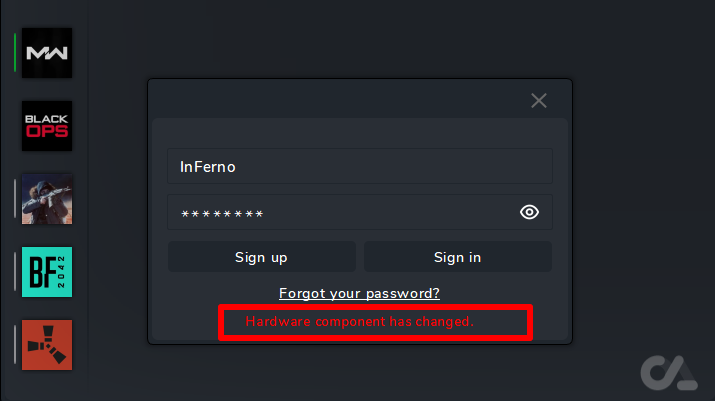
Task: Open the Rust game icon
Action: (x=47, y=345)
